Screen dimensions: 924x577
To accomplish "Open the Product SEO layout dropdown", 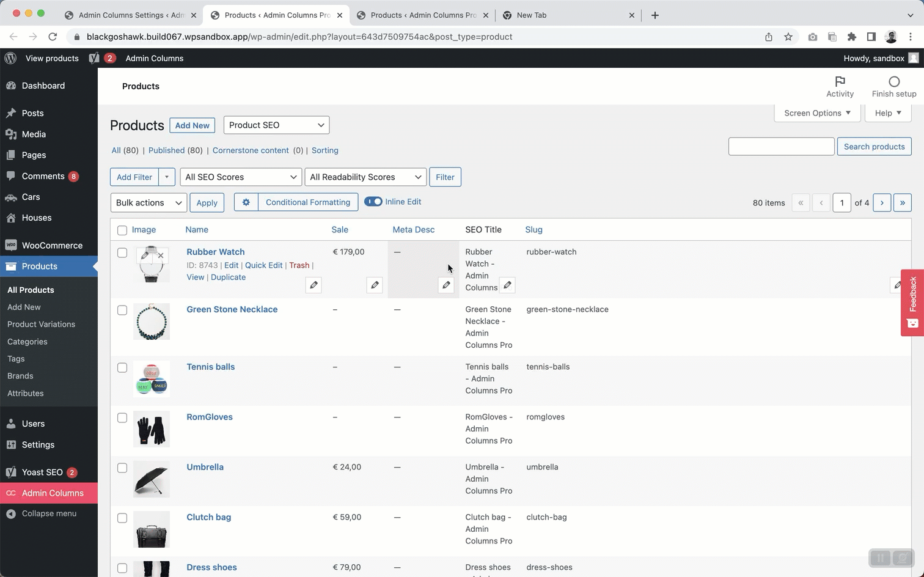I will 276,125.
